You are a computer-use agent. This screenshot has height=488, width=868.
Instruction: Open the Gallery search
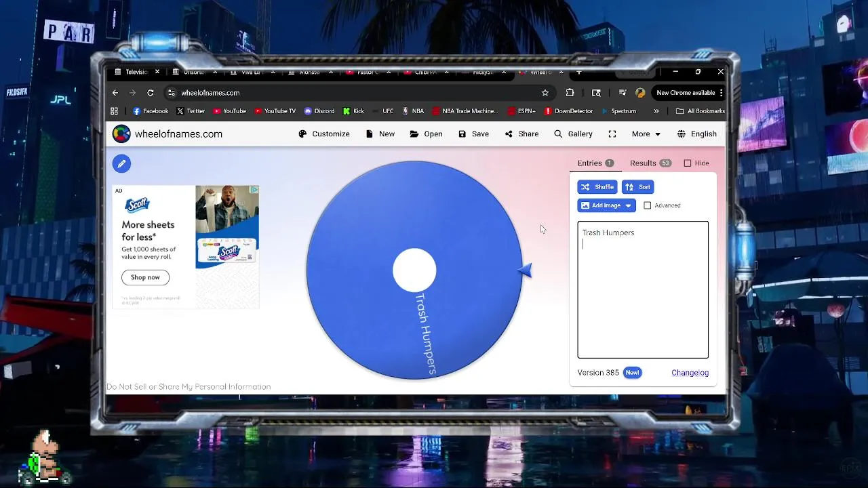point(573,134)
